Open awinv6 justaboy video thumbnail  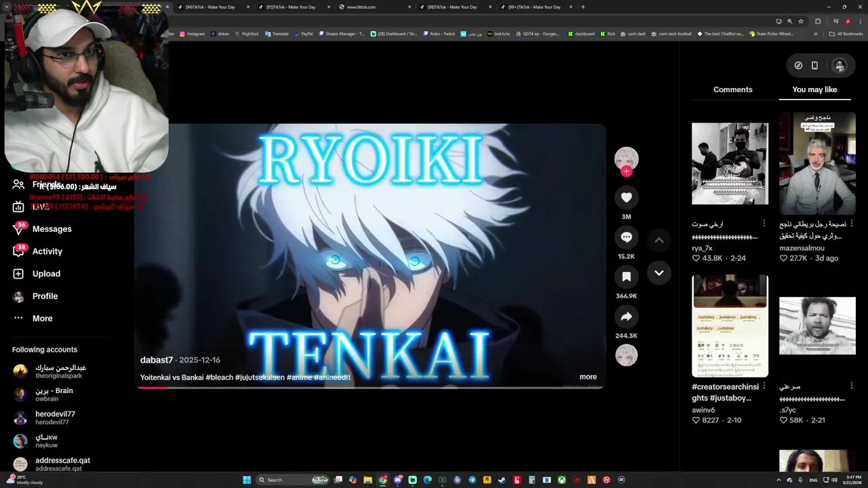[x=730, y=325]
